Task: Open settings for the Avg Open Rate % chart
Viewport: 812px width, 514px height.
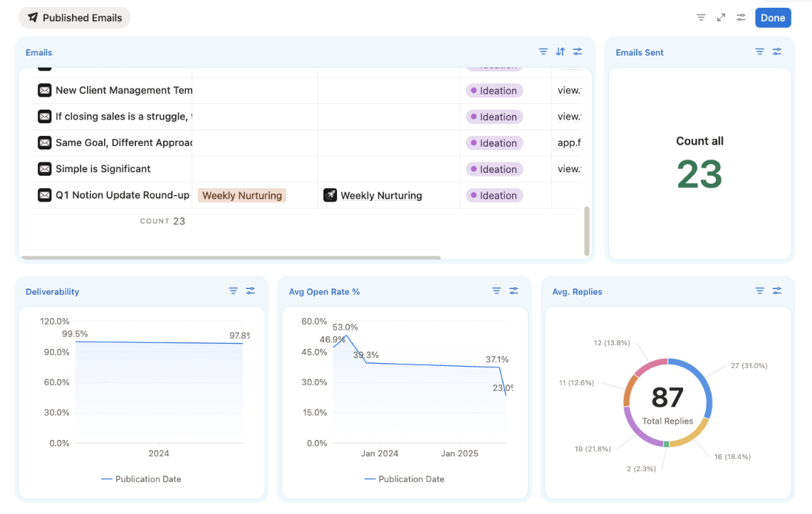Action: (513, 290)
